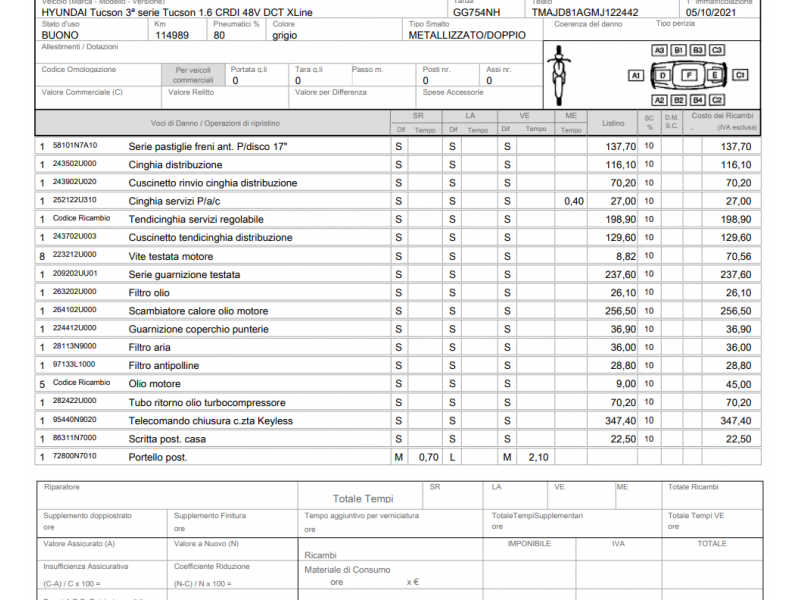Click the tyre percentage value 80
This screenshot has height=600, width=800.
click(219, 35)
